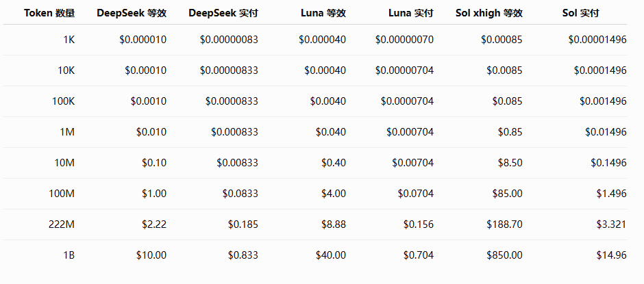Click the 1B Luna cell "$40.00"
The width and height of the screenshot is (644, 284).
coord(331,255)
